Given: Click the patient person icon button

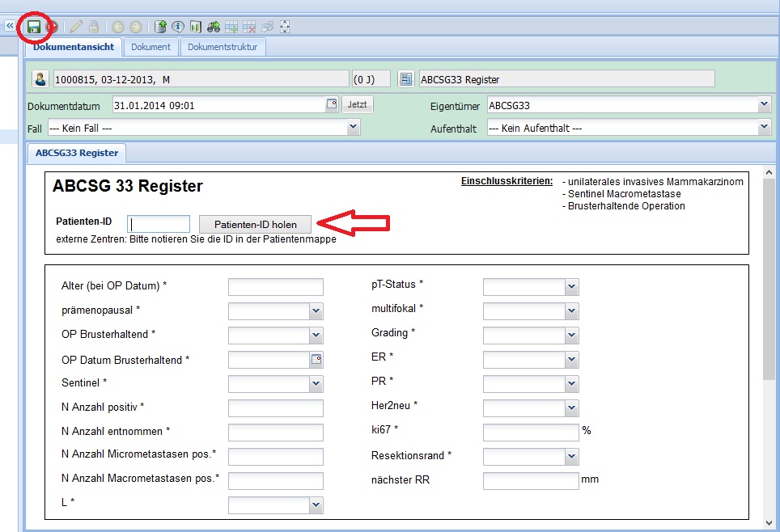Looking at the screenshot, I should point(40,79).
